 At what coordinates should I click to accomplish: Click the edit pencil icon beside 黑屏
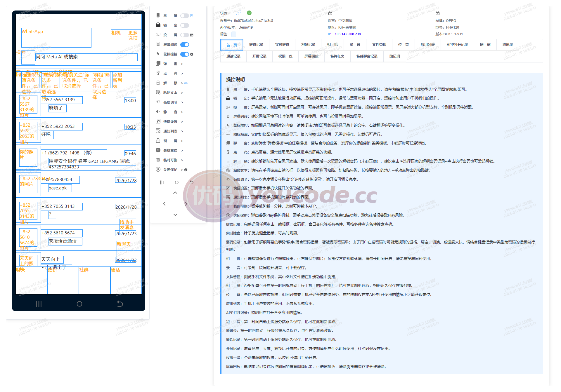pyautogui.click(x=192, y=16)
